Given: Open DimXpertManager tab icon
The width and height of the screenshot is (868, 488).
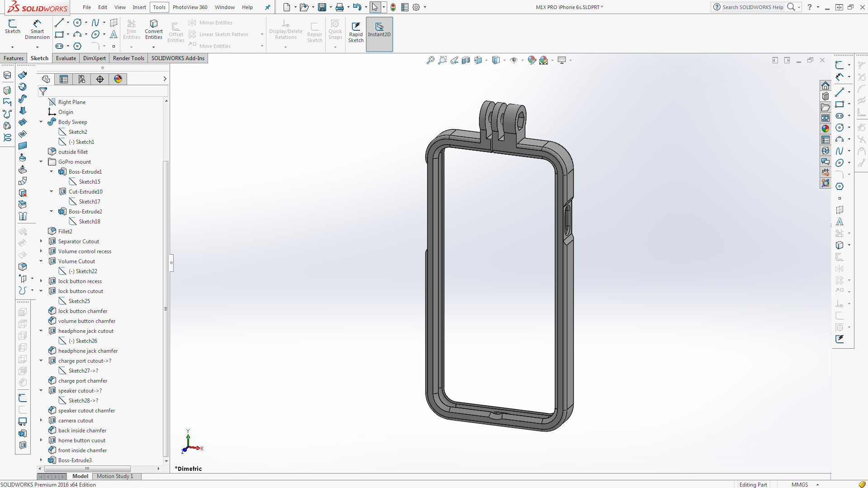Looking at the screenshot, I should (100, 79).
